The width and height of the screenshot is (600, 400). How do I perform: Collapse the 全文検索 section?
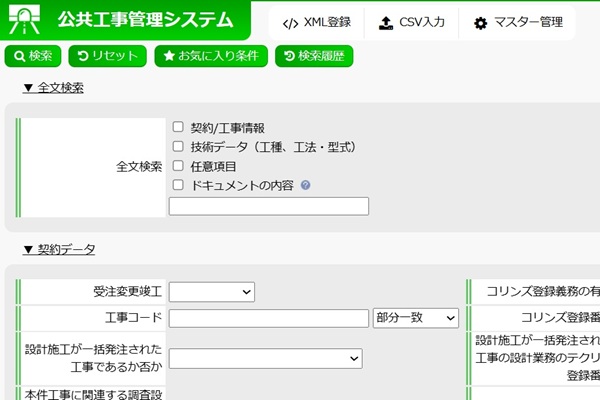(x=53, y=88)
